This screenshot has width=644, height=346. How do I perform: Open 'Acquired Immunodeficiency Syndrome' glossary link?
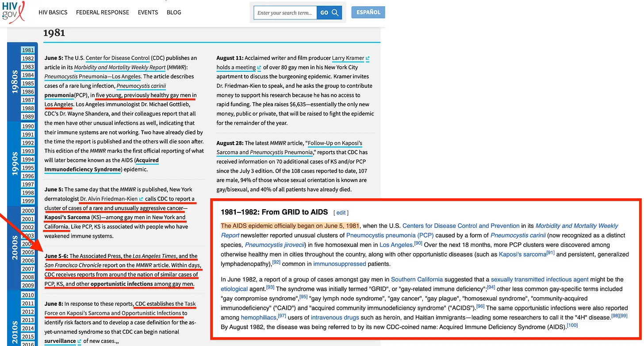pos(101,165)
